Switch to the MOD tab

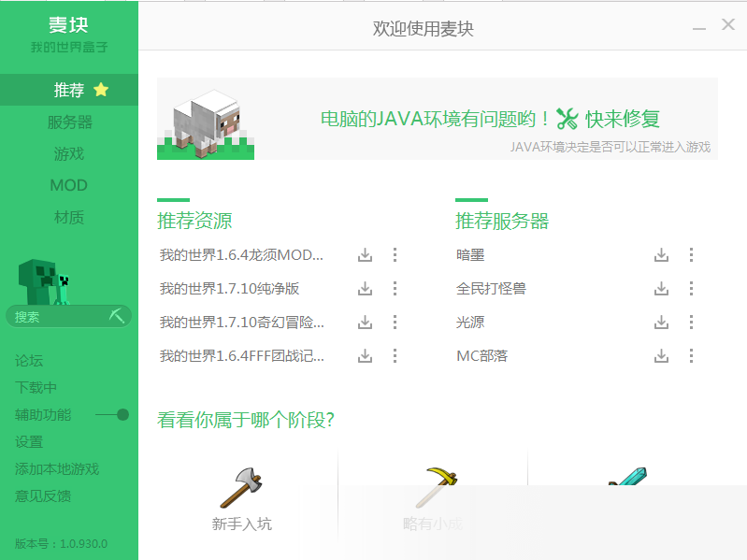pos(69,185)
